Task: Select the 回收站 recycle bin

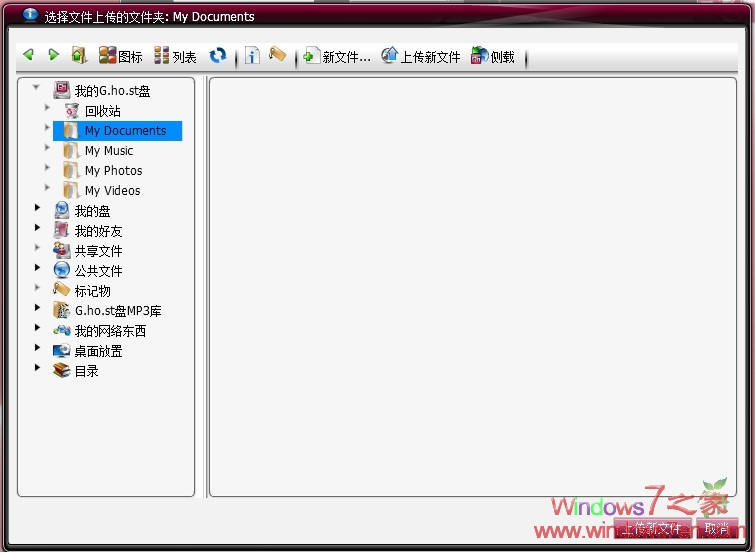Action: click(102, 111)
